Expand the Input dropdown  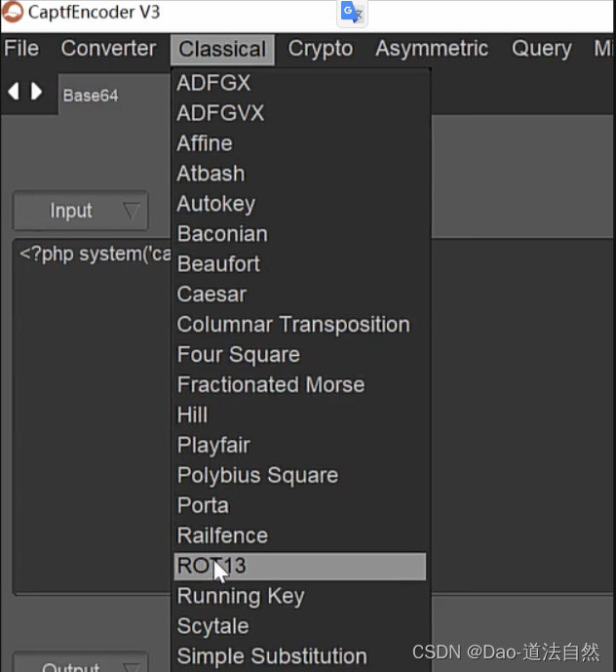click(81, 211)
